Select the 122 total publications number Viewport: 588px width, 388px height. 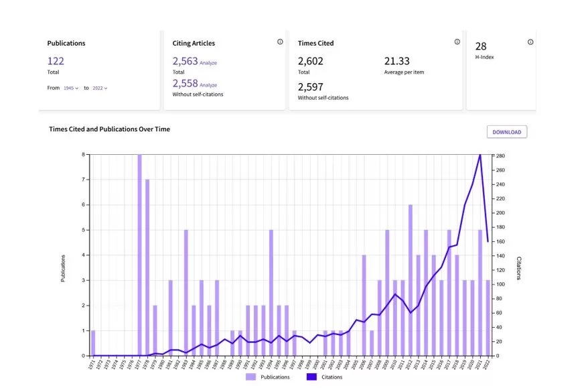coord(56,61)
